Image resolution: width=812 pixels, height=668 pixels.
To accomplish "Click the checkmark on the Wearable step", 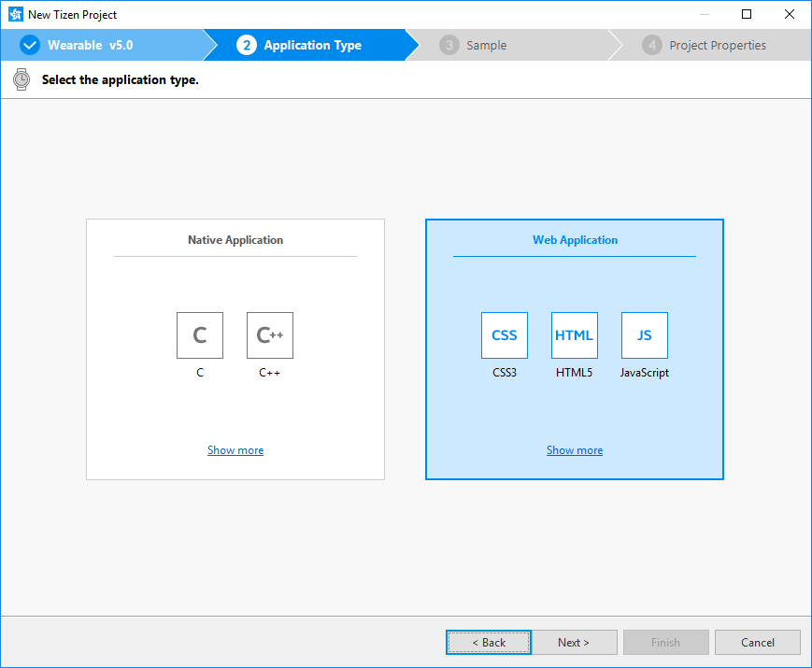I will (x=29, y=44).
